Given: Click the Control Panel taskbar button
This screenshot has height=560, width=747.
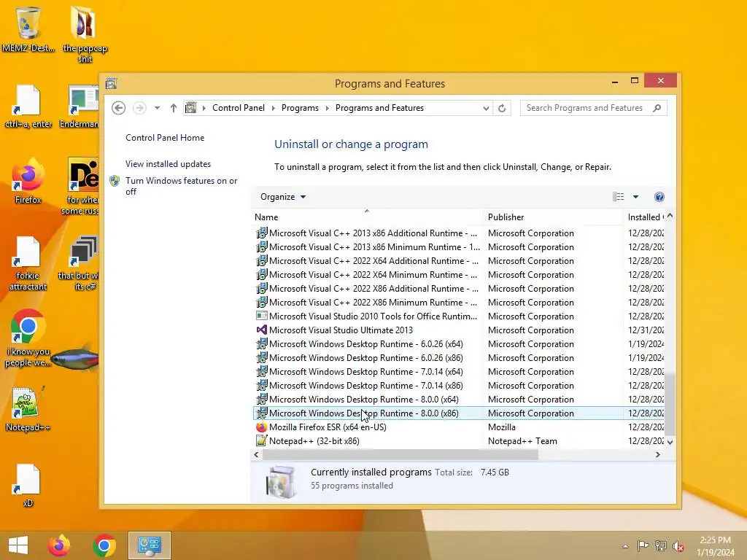Looking at the screenshot, I should coord(149,545).
